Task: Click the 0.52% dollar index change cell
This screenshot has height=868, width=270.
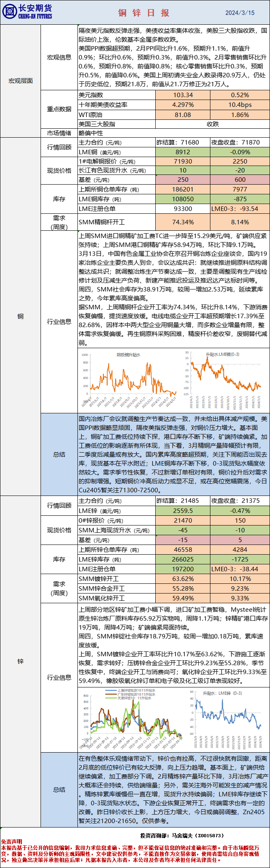Action: (x=240, y=95)
